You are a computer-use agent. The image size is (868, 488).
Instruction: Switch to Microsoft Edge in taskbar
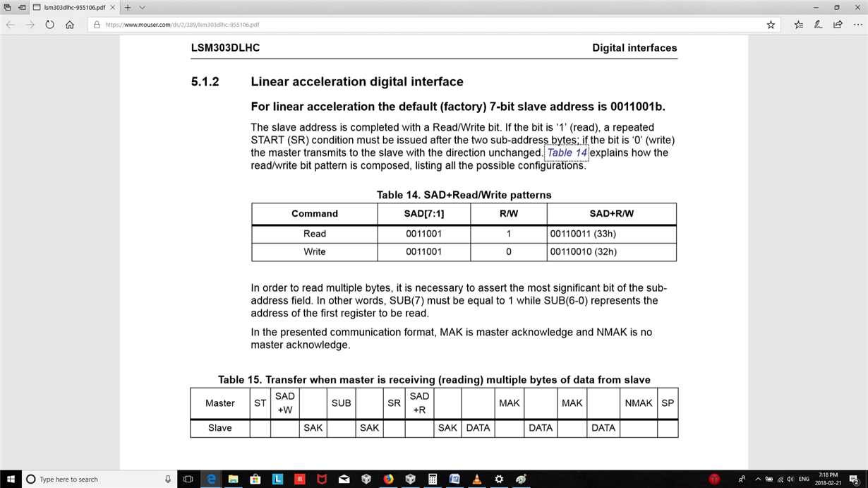pos(210,479)
